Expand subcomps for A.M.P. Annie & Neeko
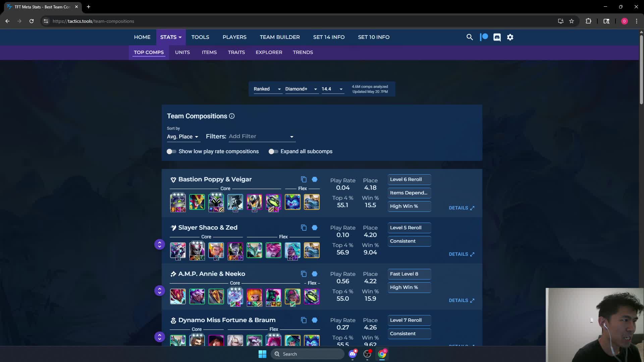The height and width of the screenshot is (362, 644). [x=160, y=291]
